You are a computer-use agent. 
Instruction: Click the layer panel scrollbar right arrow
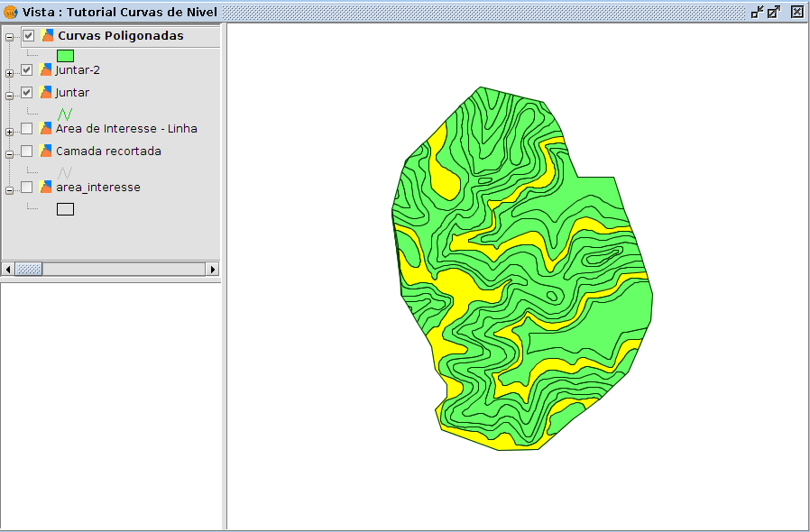click(x=213, y=269)
